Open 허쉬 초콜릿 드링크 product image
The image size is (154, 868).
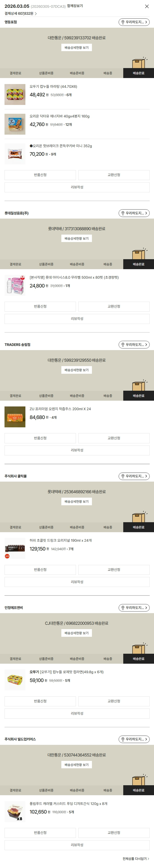point(15,548)
